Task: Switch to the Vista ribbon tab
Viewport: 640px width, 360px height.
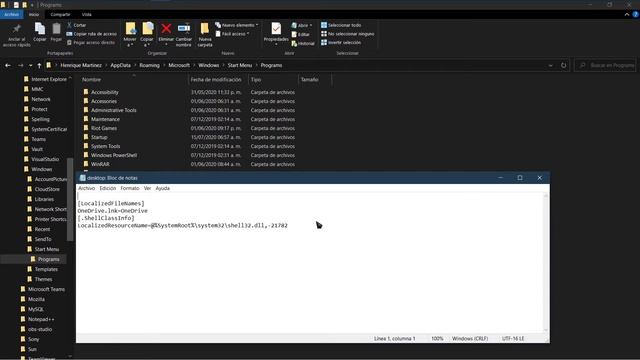Action: pyautogui.click(x=87, y=14)
